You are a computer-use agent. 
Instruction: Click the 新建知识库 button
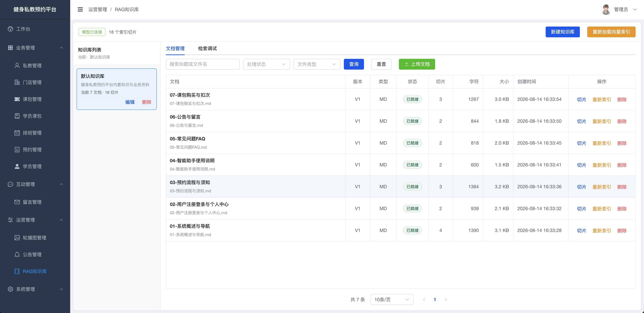pos(563,32)
